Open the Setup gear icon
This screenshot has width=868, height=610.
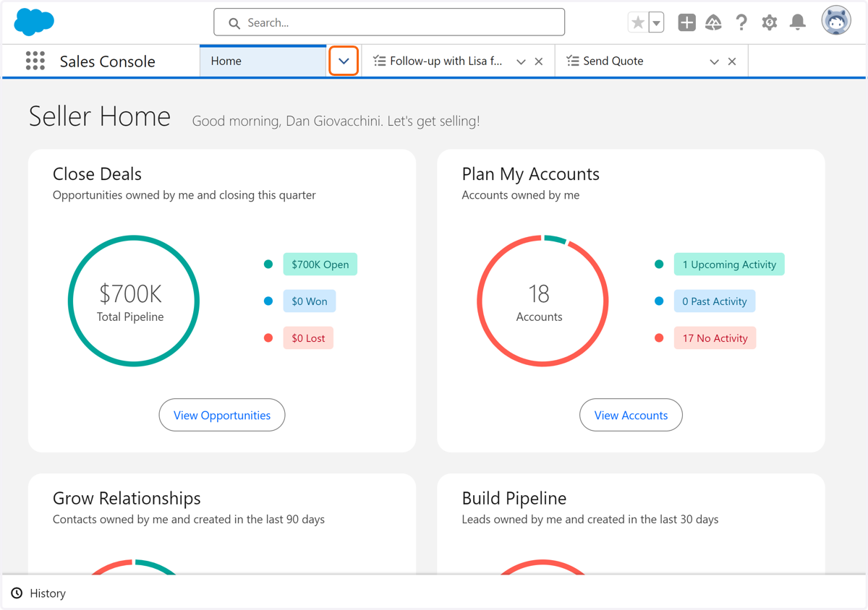770,22
